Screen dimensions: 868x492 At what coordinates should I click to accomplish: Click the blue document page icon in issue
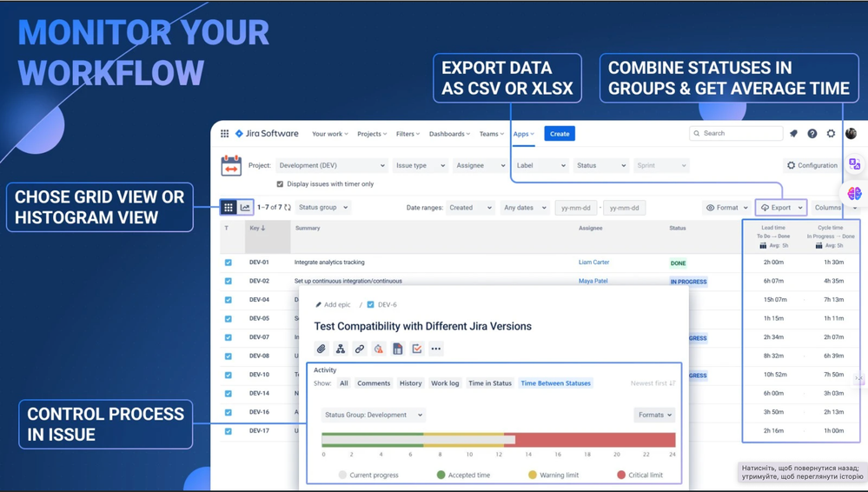tap(397, 349)
